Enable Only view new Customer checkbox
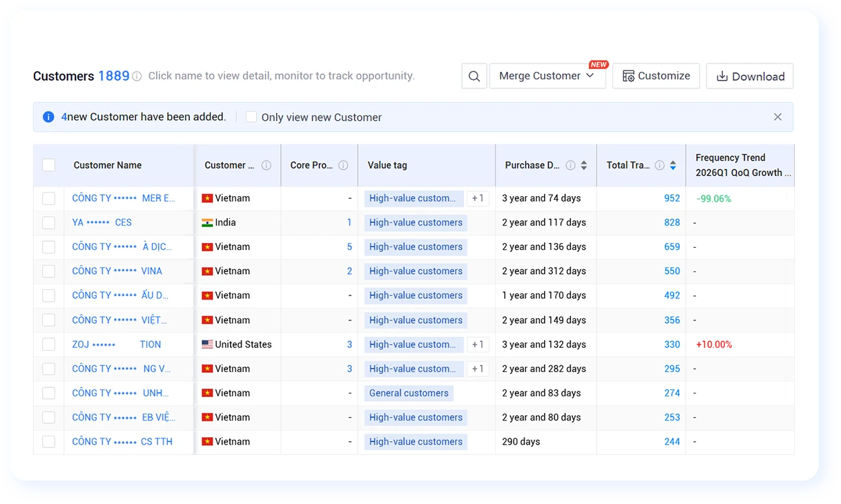Screen dimensions: 841x504 251,117
